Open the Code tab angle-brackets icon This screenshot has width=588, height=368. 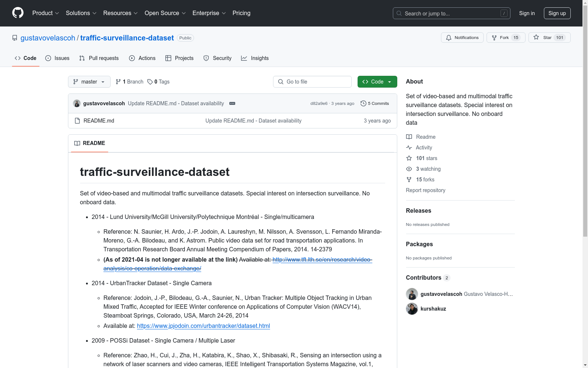[x=18, y=58]
